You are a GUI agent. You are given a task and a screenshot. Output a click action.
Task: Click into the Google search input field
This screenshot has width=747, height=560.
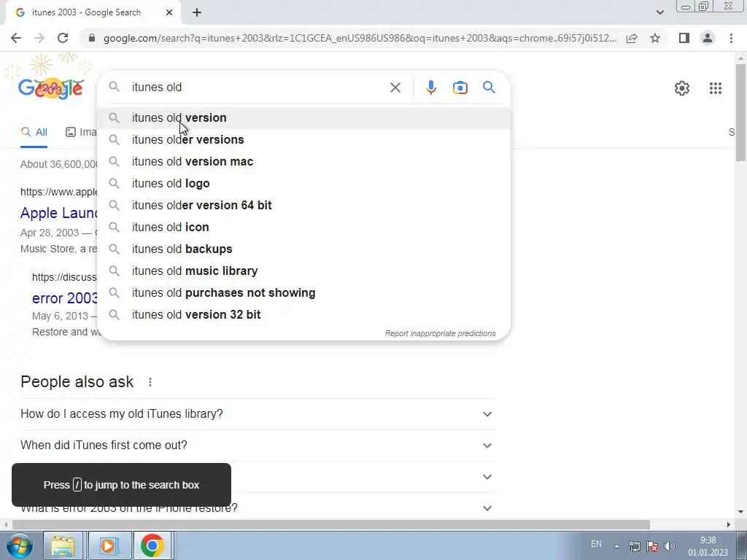pos(258,87)
